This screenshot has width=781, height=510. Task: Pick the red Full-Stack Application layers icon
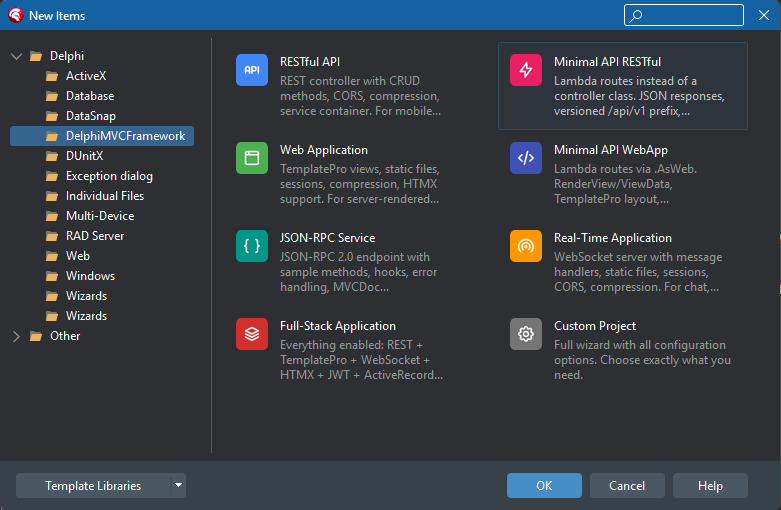click(x=252, y=334)
